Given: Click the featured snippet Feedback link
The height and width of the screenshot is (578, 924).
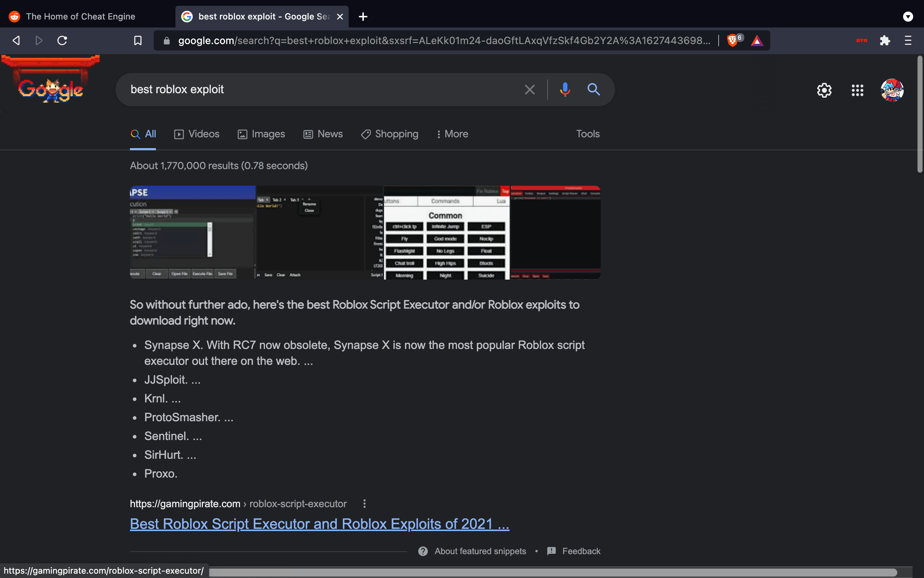Looking at the screenshot, I should pyautogui.click(x=574, y=551).
